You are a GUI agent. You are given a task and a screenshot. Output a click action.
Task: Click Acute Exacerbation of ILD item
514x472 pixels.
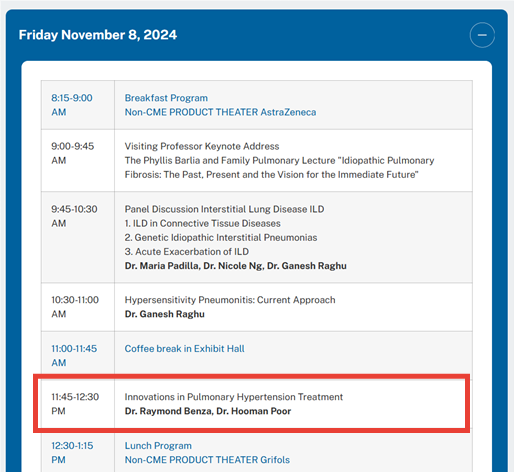click(187, 252)
